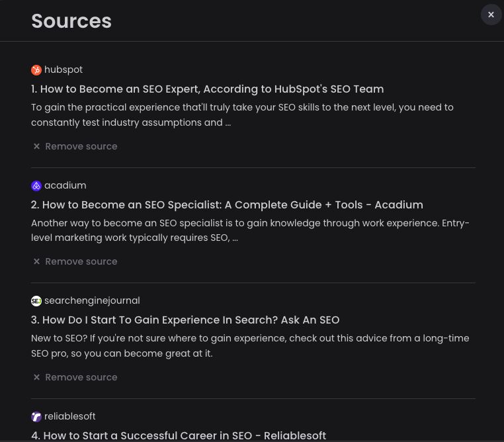
Task: Click the Acadium favicon icon
Action: pyautogui.click(x=36, y=186)
